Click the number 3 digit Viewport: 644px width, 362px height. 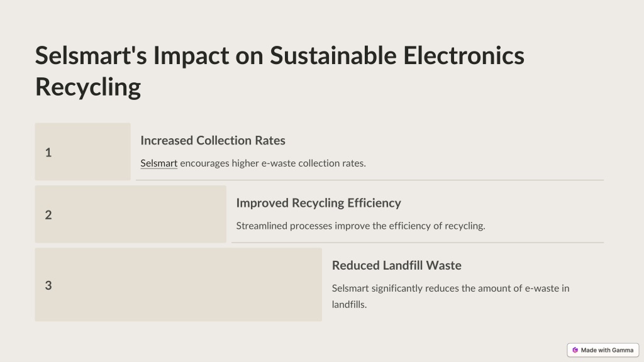pyautogui.click(x=48, y=285)
